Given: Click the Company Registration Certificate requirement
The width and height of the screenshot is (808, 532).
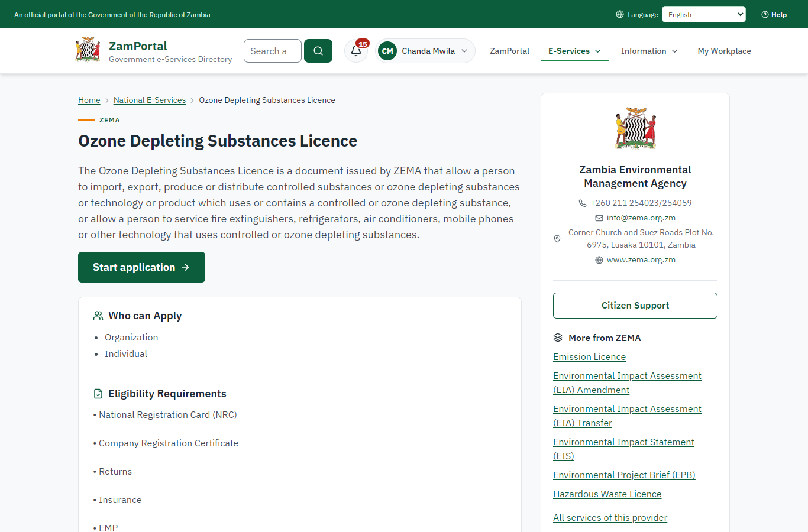Looking at the screenshot, I should tap(169, 443).
